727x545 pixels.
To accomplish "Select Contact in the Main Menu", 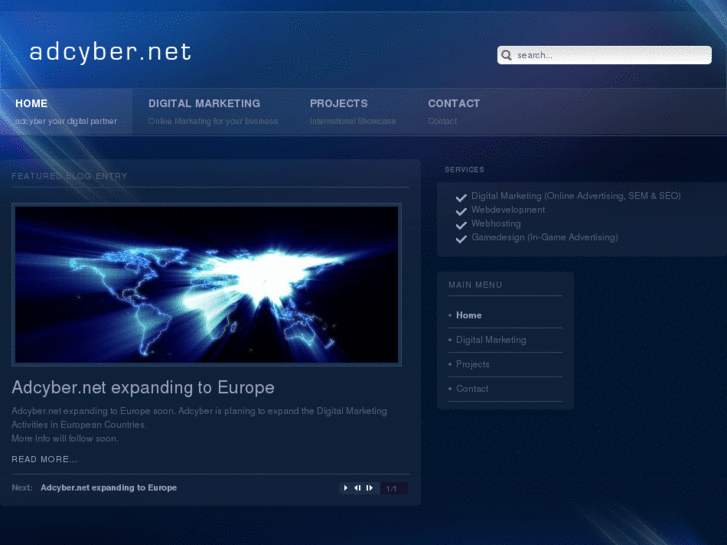I will tap(472, 389).
